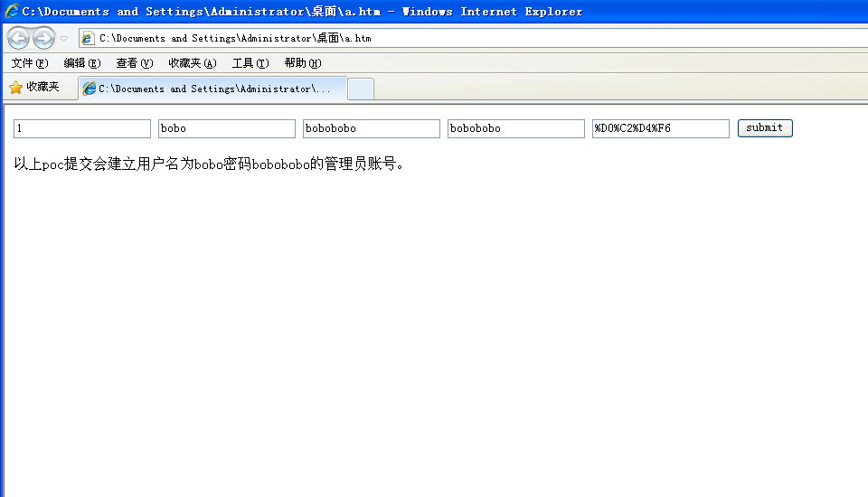Click the text 以上poc提交会建立用户名为bobo
Screen dimensions: 868x497
pos(118,164)
